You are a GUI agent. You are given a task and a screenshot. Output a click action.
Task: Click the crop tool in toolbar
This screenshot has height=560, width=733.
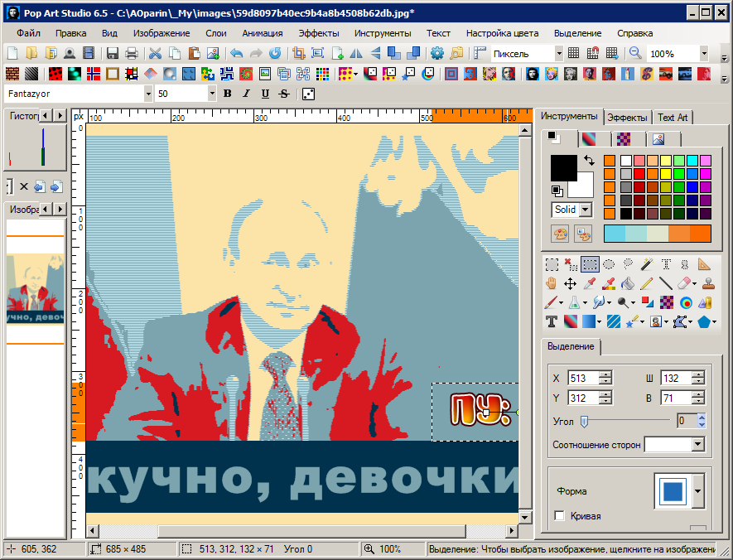point(298,53)
